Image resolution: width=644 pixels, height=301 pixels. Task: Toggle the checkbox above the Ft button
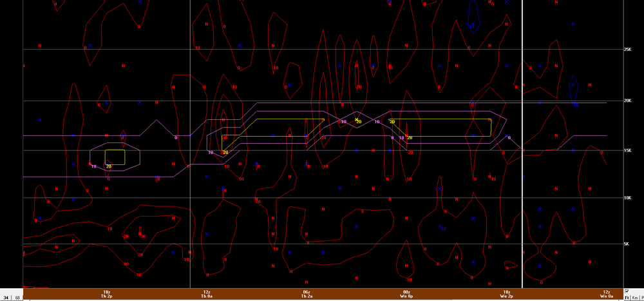coord(626,291)
